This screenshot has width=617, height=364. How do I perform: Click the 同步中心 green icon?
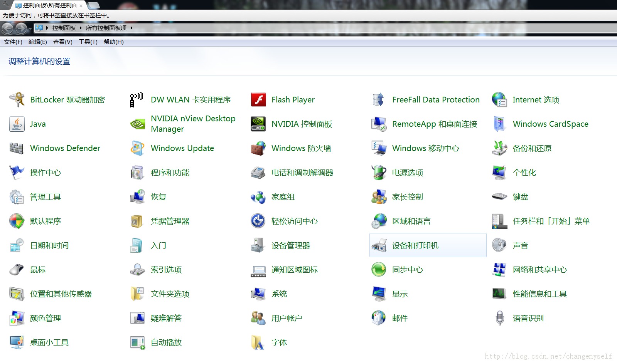click(379, 270)
